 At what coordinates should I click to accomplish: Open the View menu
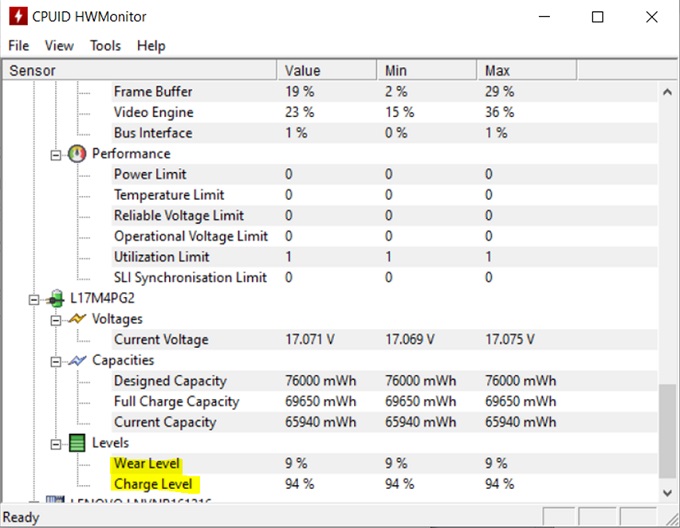pos(59,46)
